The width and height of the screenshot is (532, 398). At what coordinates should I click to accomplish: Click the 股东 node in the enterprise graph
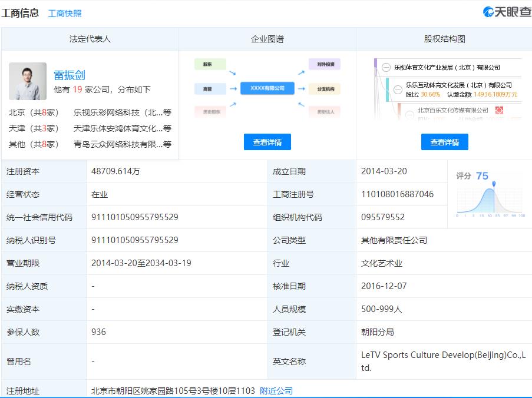[x=210, y=64]
